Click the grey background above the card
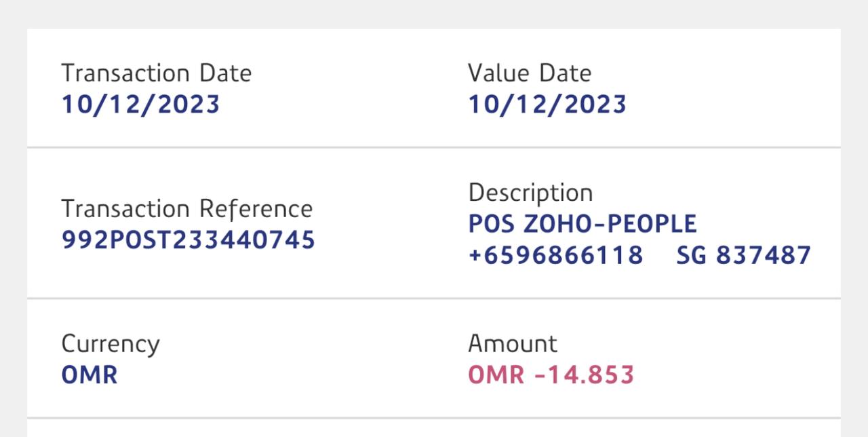Viewport: 868px width, 437px height. 434,14
